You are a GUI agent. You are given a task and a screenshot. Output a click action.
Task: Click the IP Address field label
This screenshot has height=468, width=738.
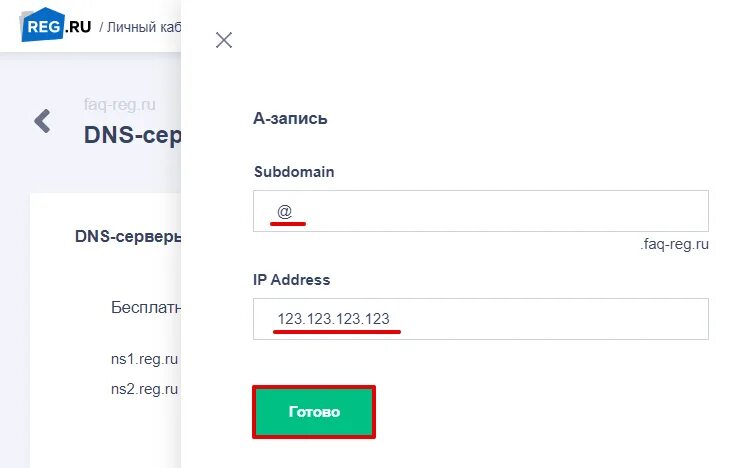point(292,280)
